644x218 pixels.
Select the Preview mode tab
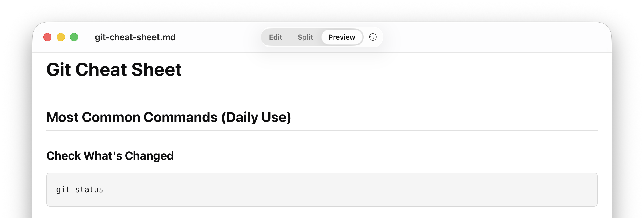click(342, 37)
